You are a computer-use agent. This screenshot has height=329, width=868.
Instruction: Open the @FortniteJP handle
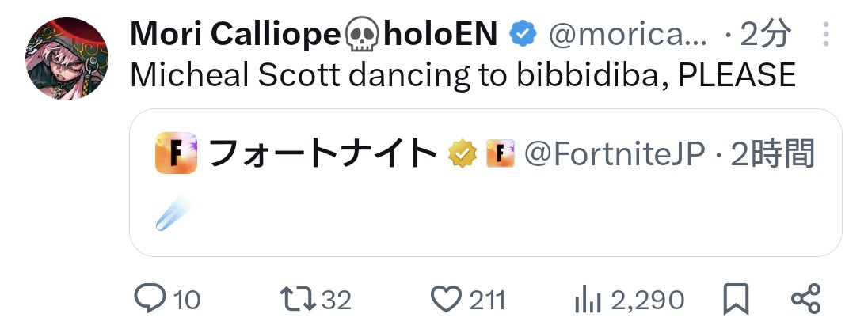click(615, 154)
